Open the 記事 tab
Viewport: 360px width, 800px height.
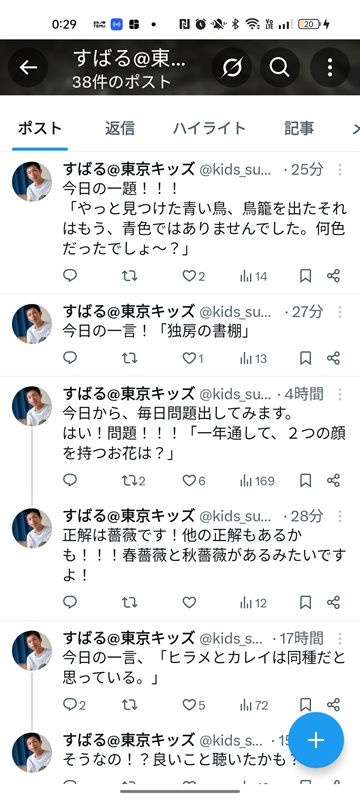click(x=299, y=128)
